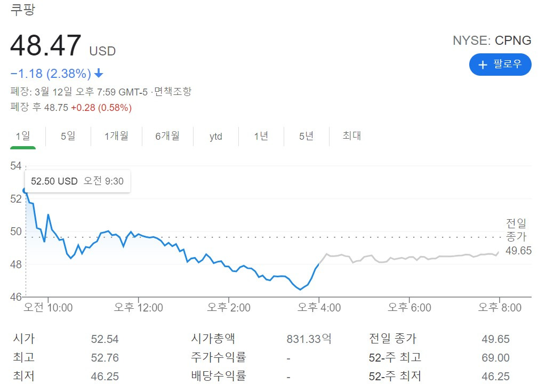Image resolution: width=546 pixels, height=392 pixels.
Task: Click the 시가 value 52.54
Action: tap(105, 339)
